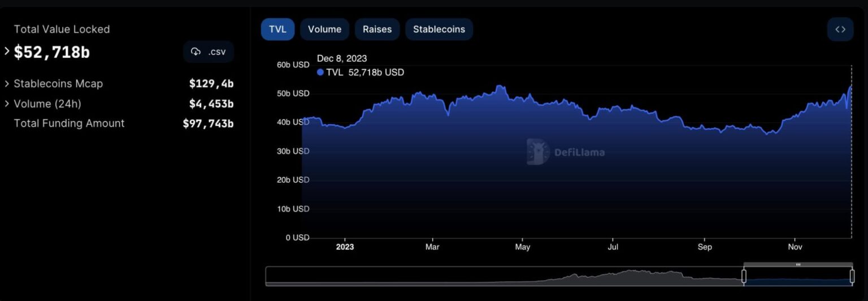Click the Total Funding Amount label
The width and height of the screenshot is (868, 301).
coord(69,123)
